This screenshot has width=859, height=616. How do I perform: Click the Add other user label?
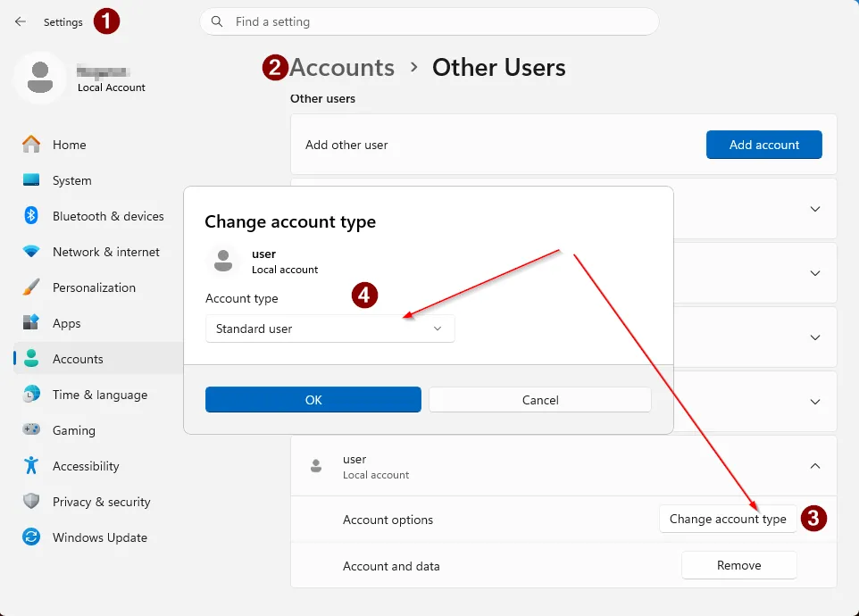point(346,145)
